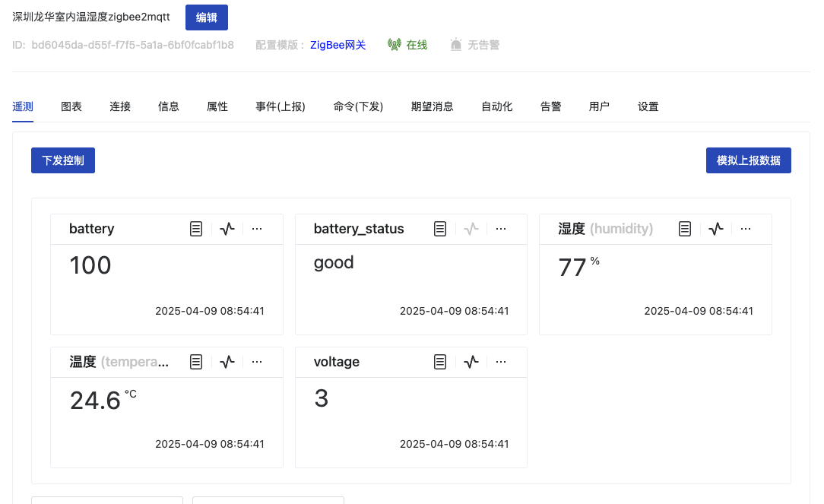Open the battery card more options menu
The height and width of the screenshot is (504, 824).
click(x=257, y=229)
